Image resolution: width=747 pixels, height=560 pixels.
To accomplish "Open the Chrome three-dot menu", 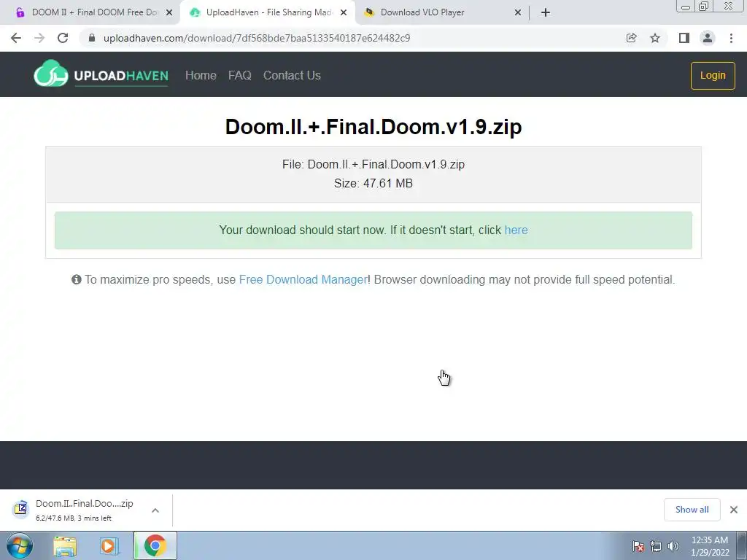I will 731,38.
